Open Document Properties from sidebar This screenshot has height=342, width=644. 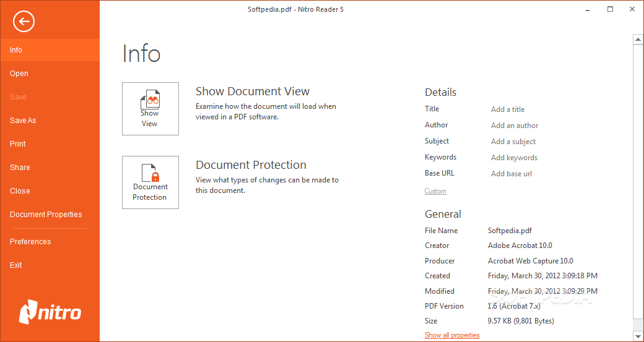point(50,215)
